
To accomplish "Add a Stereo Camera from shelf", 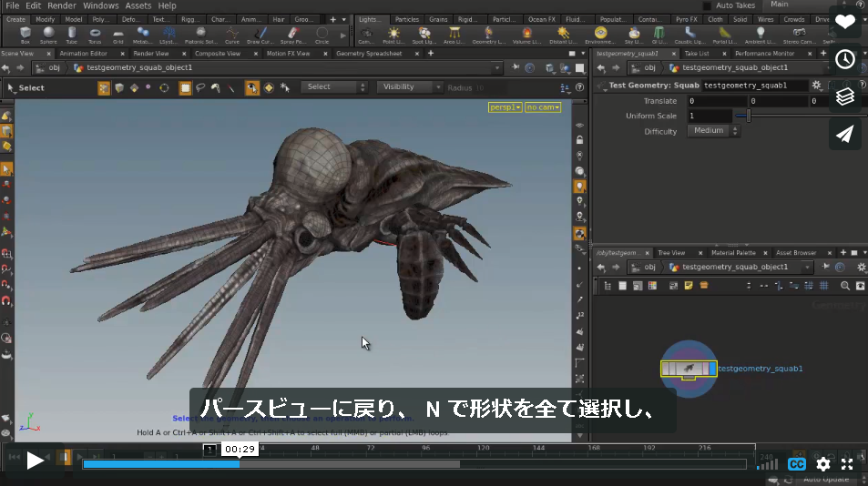I will pos(799,35).
